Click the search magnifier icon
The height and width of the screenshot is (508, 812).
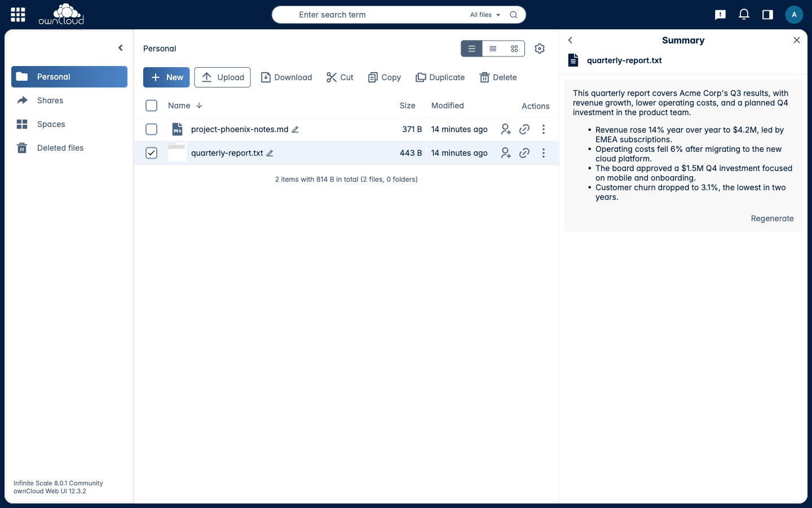coord(513,15)
